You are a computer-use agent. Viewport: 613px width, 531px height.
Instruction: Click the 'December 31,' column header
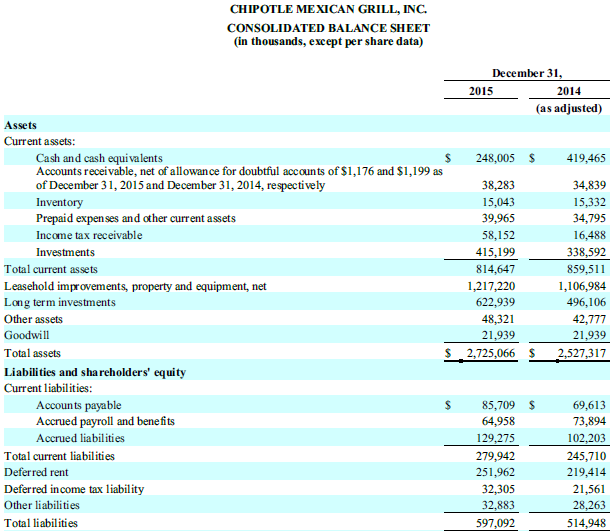[527, 73]
